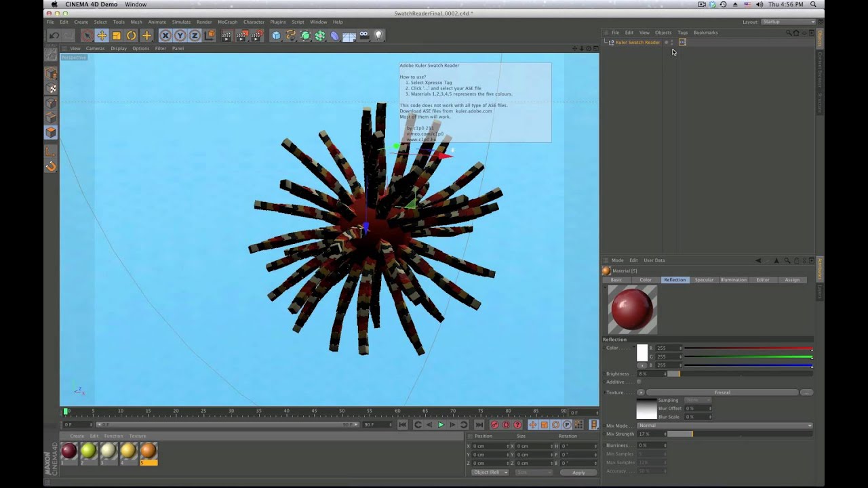Open the Sampling None dropdown
This screenshot has height=488, width=868.
click(698, 400)
